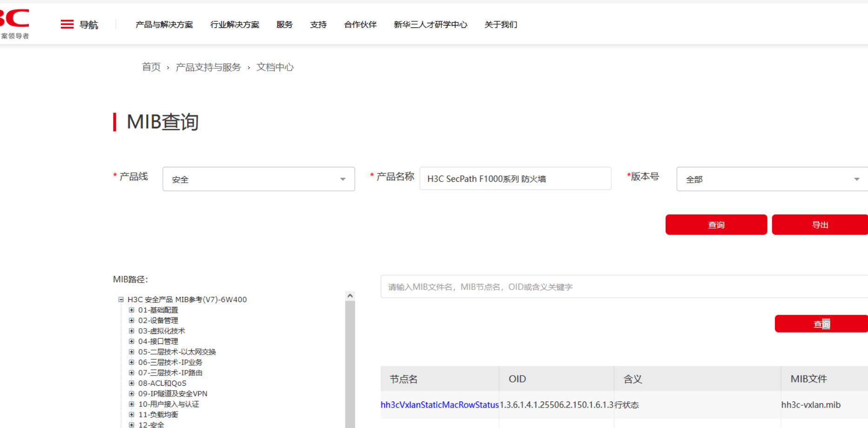Open the 产品线 dropdown showing 安全
Image resolution: width=868 pixels, height=428 pixels.
pos(259,179)
